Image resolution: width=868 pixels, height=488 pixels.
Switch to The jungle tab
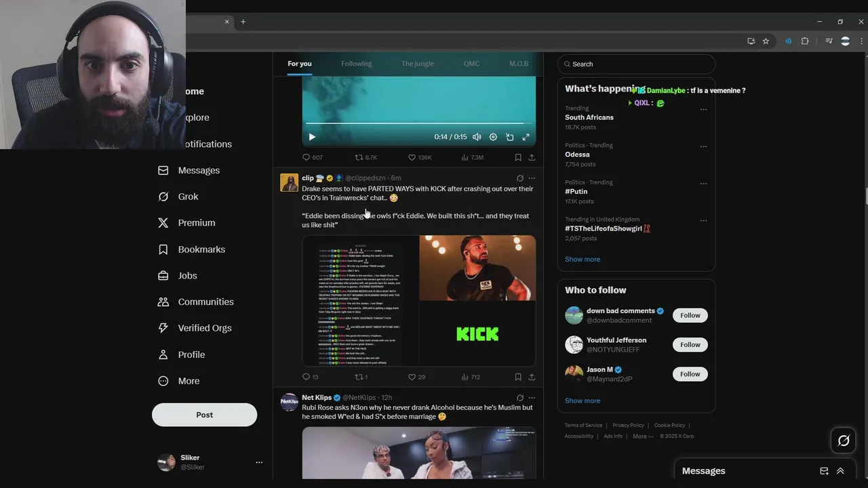click(418, 64)
